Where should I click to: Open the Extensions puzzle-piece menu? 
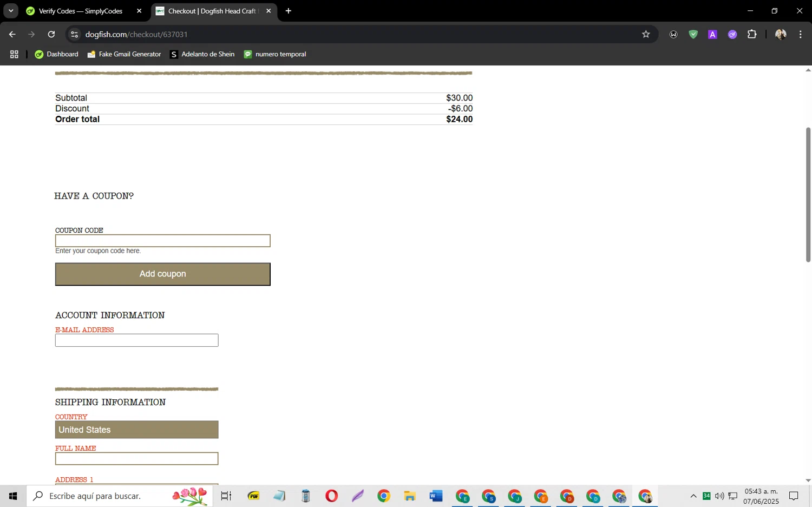(x=752, y=34)
